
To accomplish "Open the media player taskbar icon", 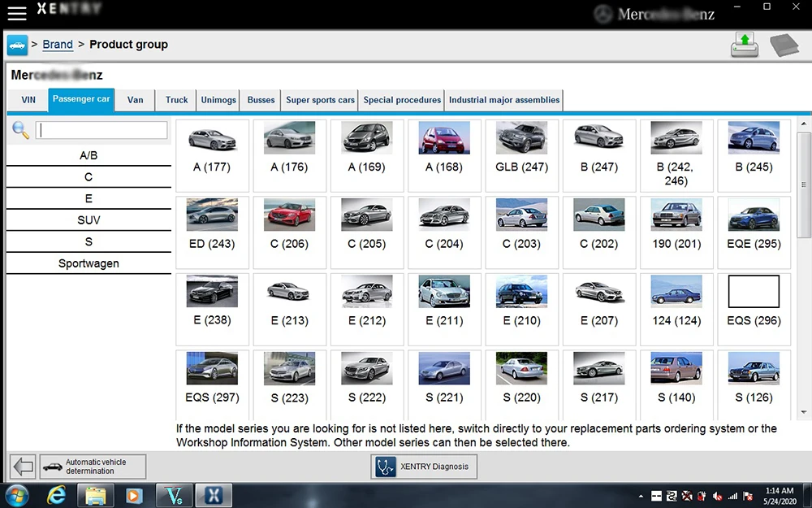I will [x=134, y=496].
